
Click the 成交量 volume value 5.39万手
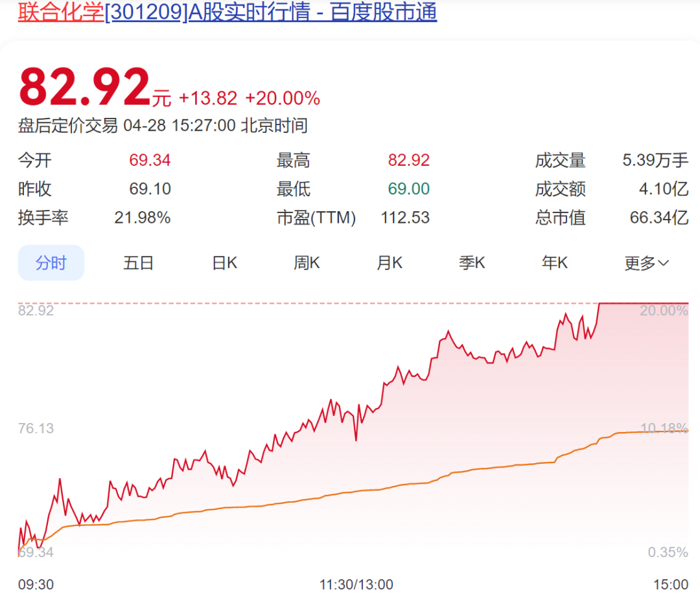click(655, 160)
